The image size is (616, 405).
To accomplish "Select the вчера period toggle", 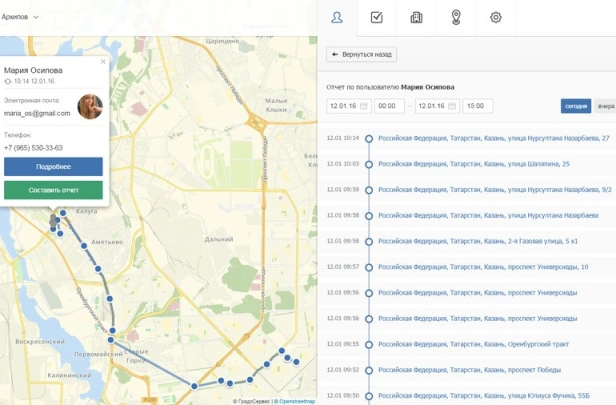I will point(605,106).
